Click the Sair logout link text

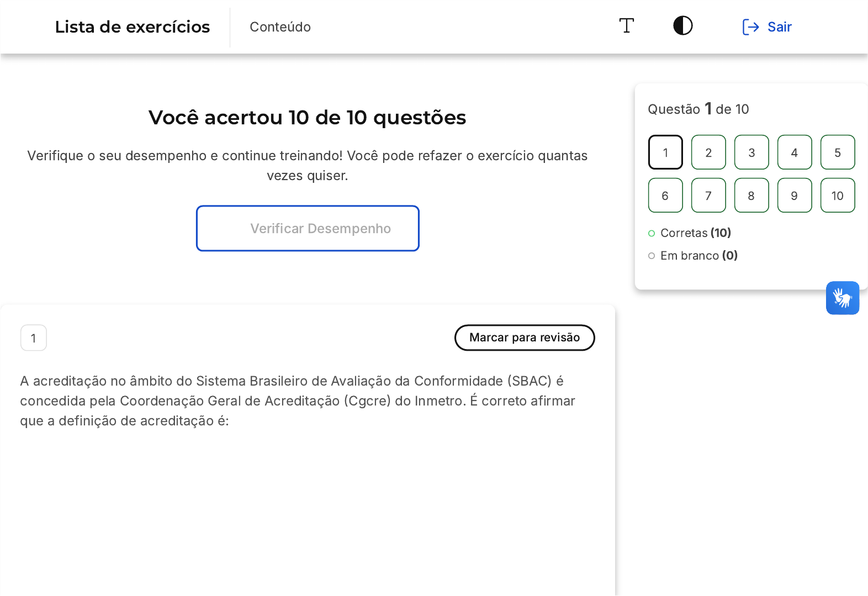780,27
